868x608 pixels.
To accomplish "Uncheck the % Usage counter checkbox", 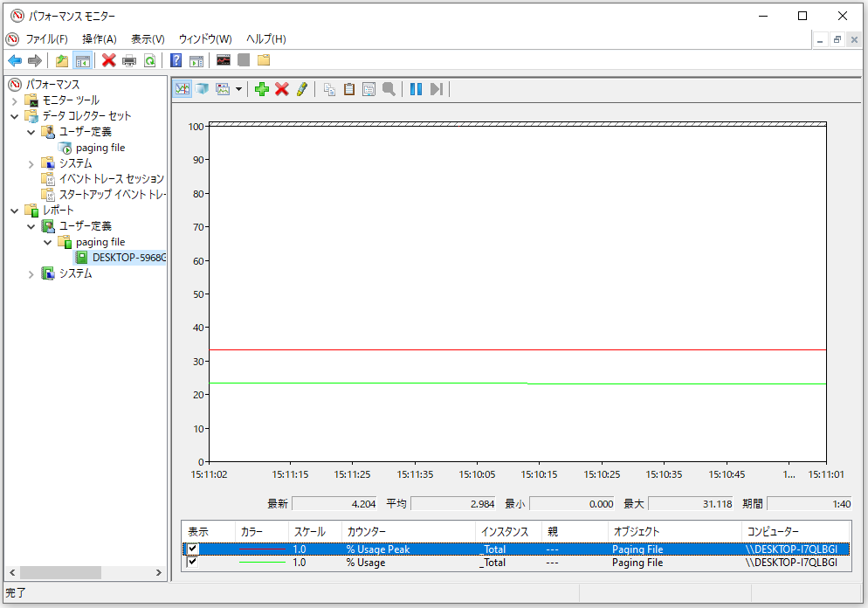I will pos(193,563).
